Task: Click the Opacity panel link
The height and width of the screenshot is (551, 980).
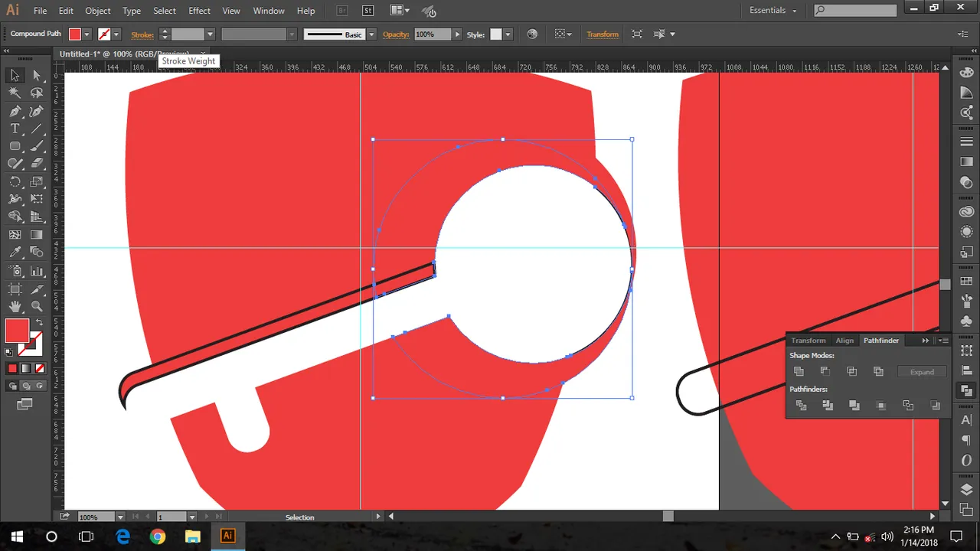Action: pyautogui.click(x=396, y=34)
